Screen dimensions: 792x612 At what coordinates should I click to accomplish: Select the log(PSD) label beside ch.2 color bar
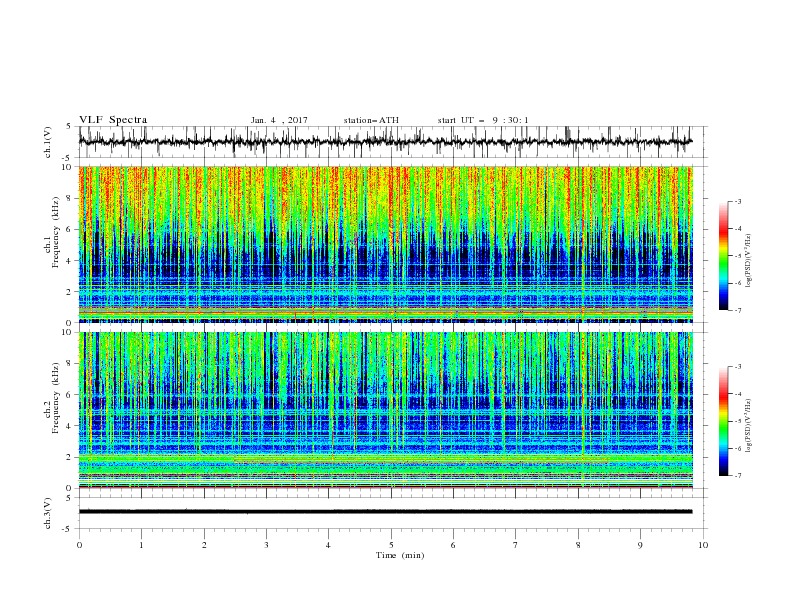748,425
